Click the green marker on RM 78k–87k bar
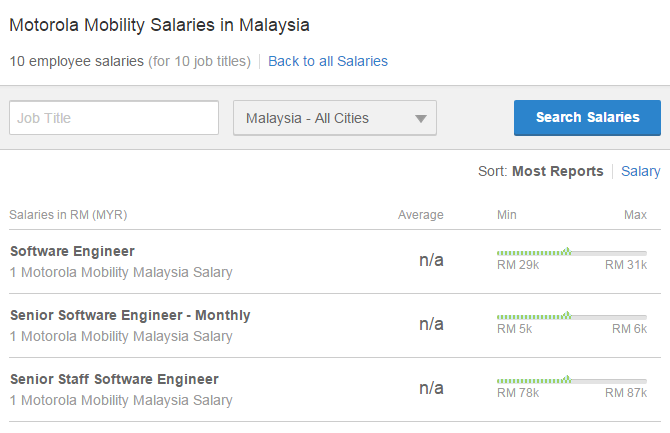 coord(567,379)
